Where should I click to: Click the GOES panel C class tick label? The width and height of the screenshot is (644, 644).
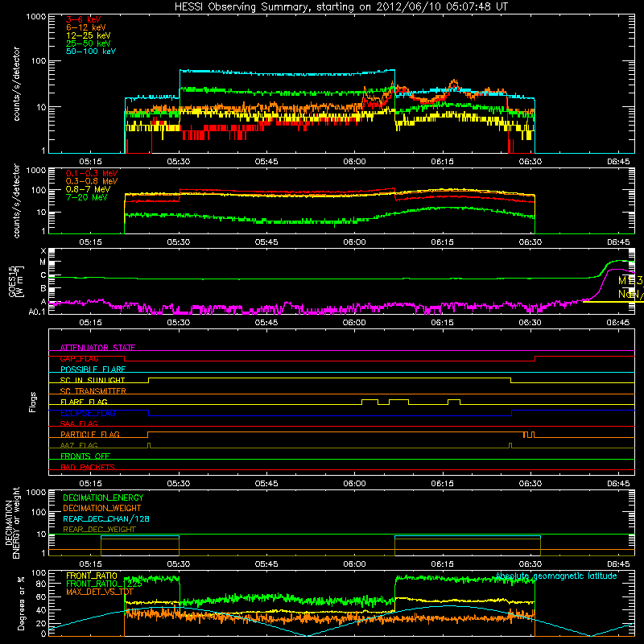[x=43, y=275]
